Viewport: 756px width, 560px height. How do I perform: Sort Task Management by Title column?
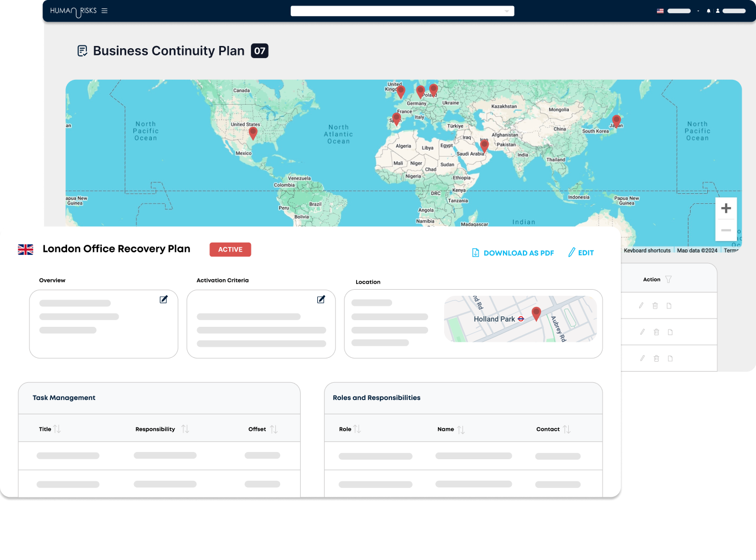(56, 429)
